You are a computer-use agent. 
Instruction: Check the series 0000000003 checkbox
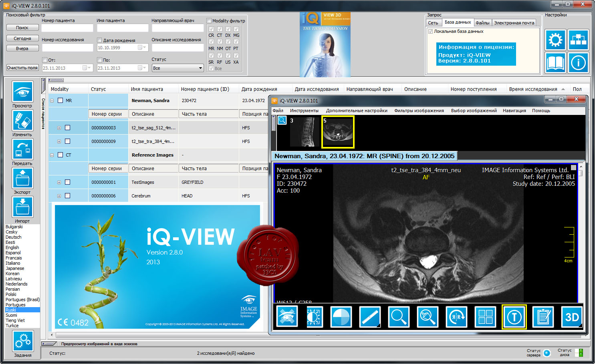coord(67,128)
